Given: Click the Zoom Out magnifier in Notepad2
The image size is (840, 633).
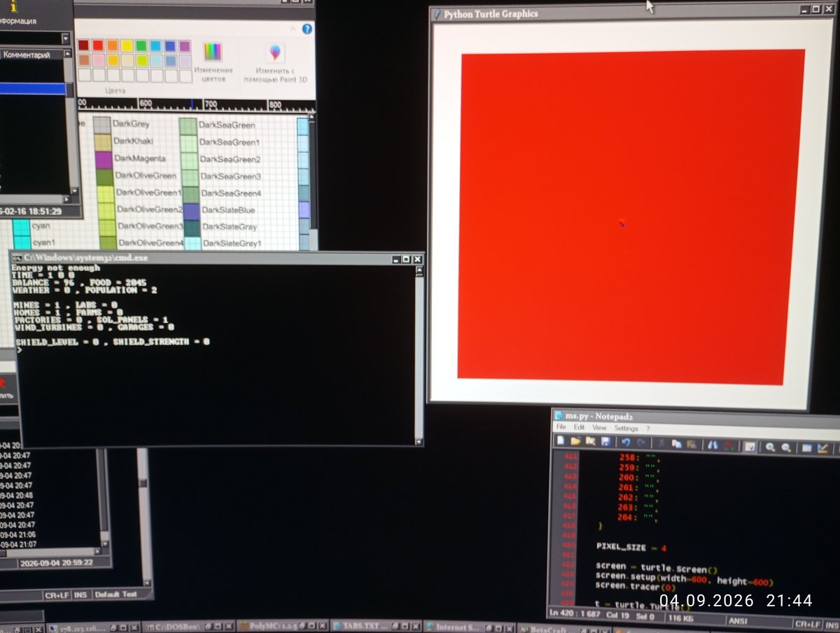Looking at the screenshot, I should [x=786, y=447].
